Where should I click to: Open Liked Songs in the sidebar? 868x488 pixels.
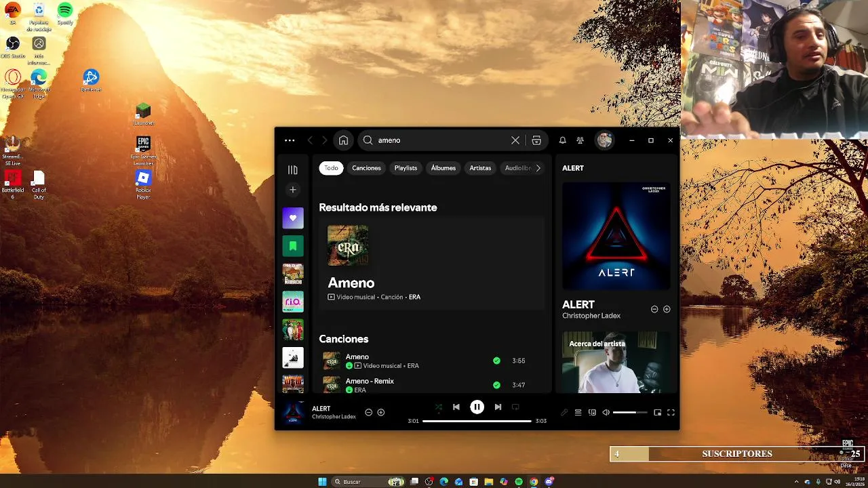293,218
